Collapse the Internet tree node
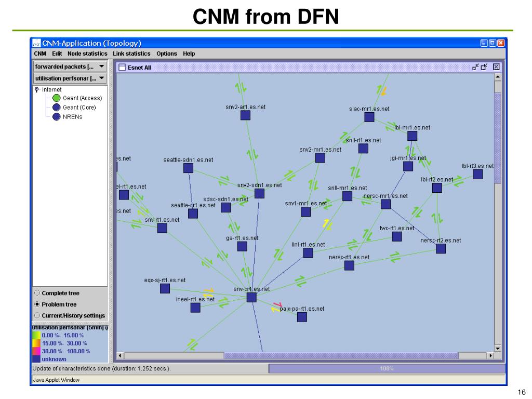This screenshot has width=532, height=399. [37, 89]
